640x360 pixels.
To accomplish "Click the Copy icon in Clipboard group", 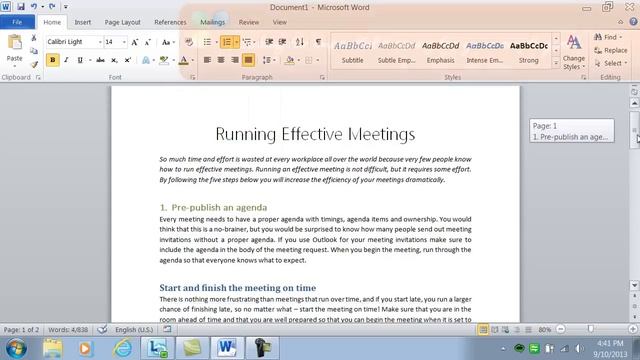I will [34, 51].
